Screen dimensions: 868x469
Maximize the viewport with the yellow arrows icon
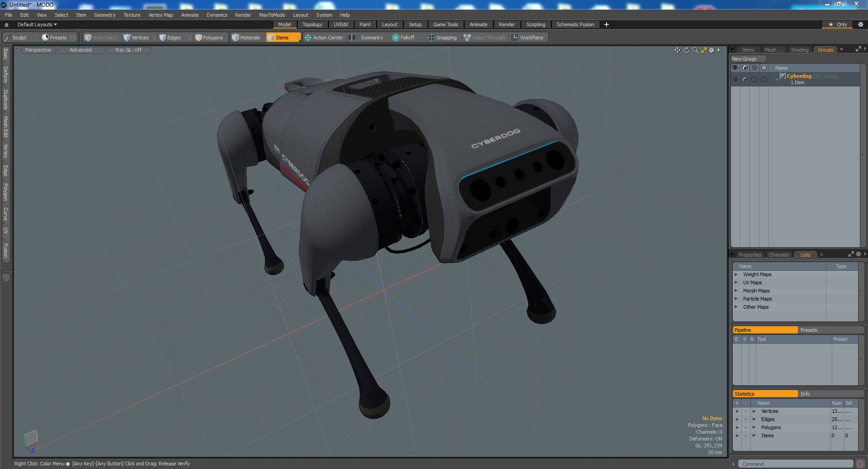704,50
